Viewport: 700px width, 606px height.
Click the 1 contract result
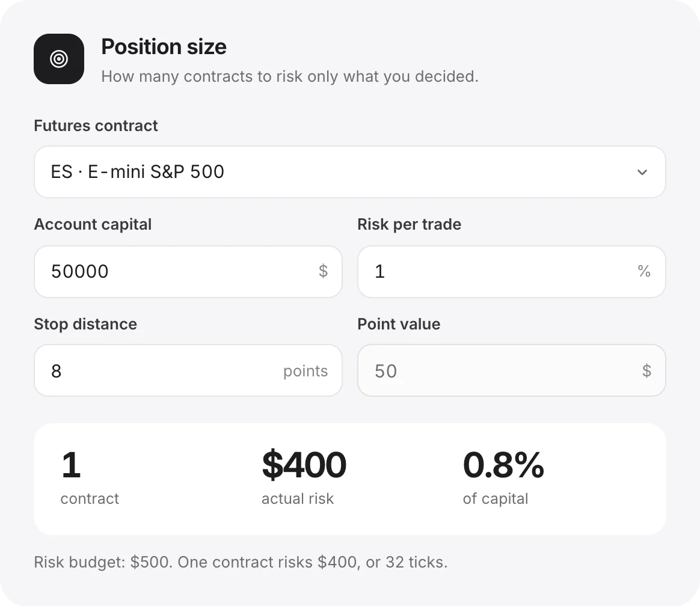click(x=90, y=477)
